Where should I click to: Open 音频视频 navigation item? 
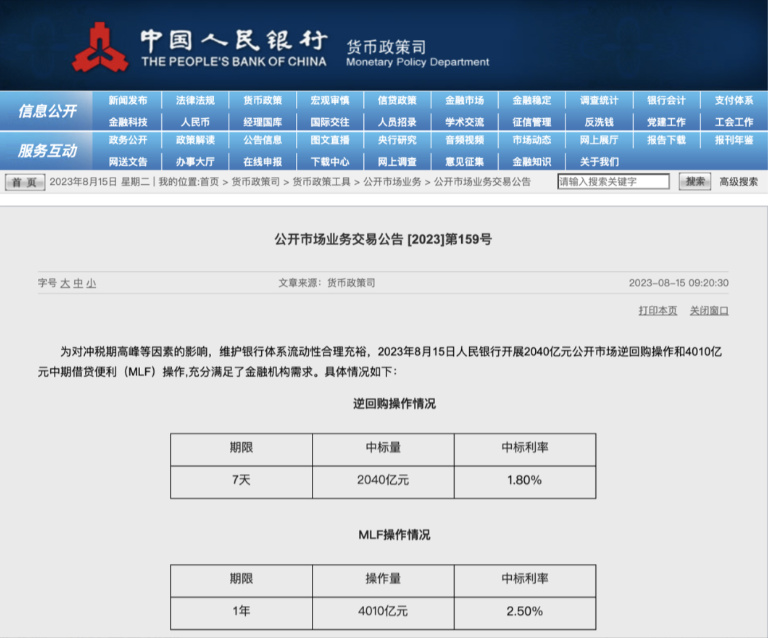click(464, 140)
